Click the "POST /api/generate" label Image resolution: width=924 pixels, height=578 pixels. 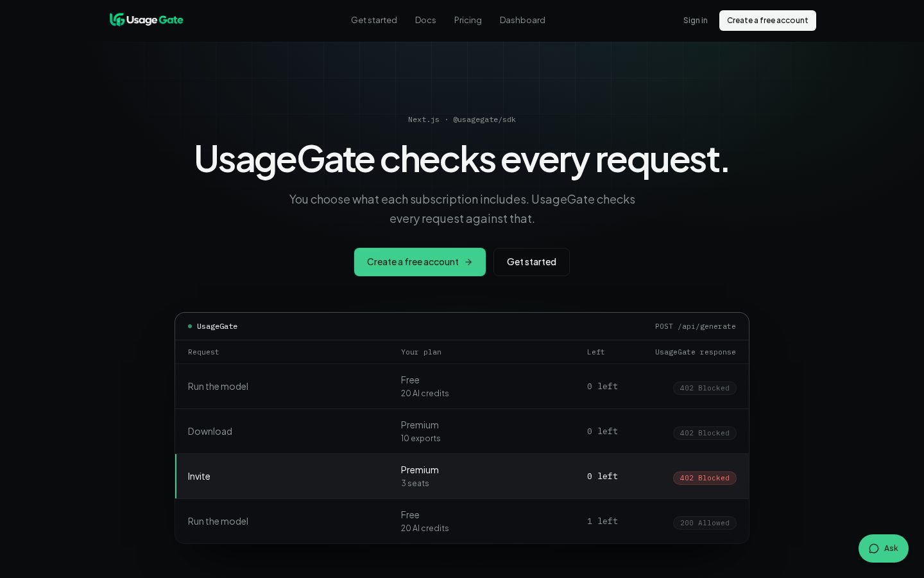tap(696, 326)
